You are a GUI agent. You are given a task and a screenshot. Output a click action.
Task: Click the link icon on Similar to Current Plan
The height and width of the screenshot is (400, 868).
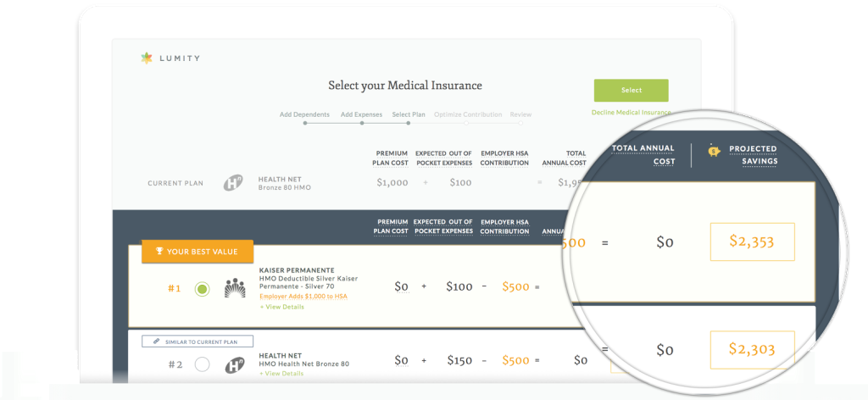click(x=156, y=342)
